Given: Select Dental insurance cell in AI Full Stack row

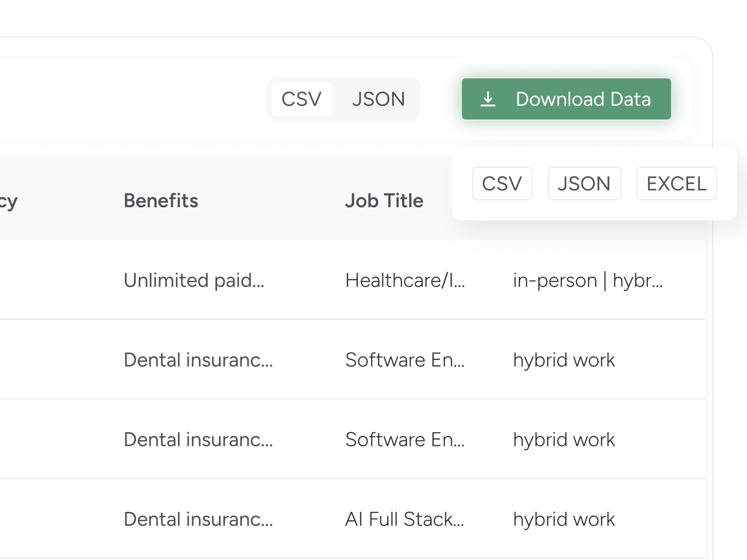Looking at the screenshot, I should (198, 519).
